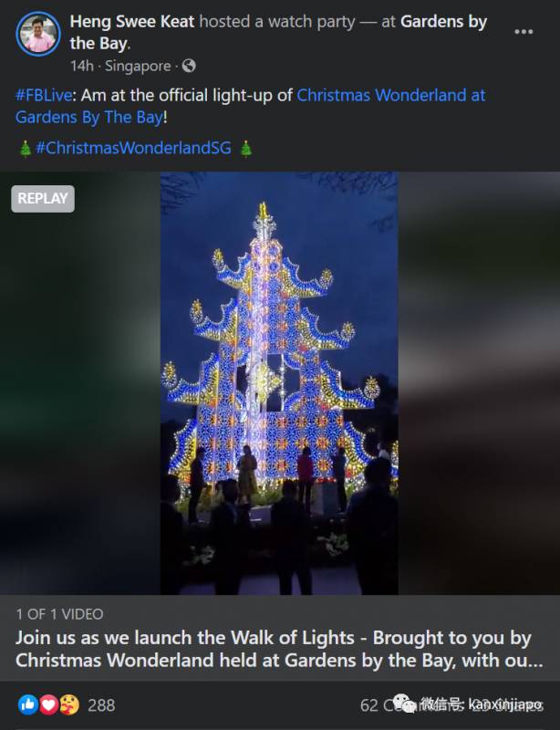Expand the truncated Walk of Lights video title
This screenshot has height=730, width=560.
pyautogui.click(x=279, y=649)
